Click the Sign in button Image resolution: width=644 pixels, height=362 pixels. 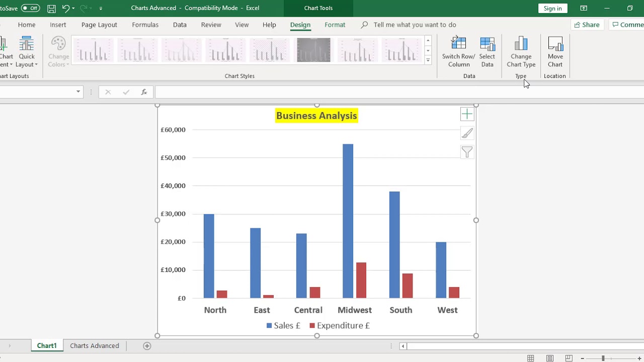(x=552, y=8)
